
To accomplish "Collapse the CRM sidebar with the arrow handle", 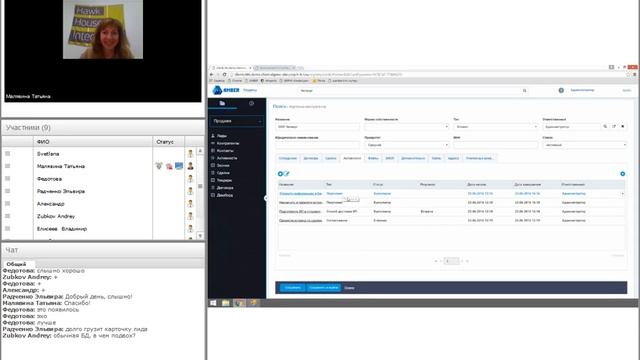I will click(265, 198).
